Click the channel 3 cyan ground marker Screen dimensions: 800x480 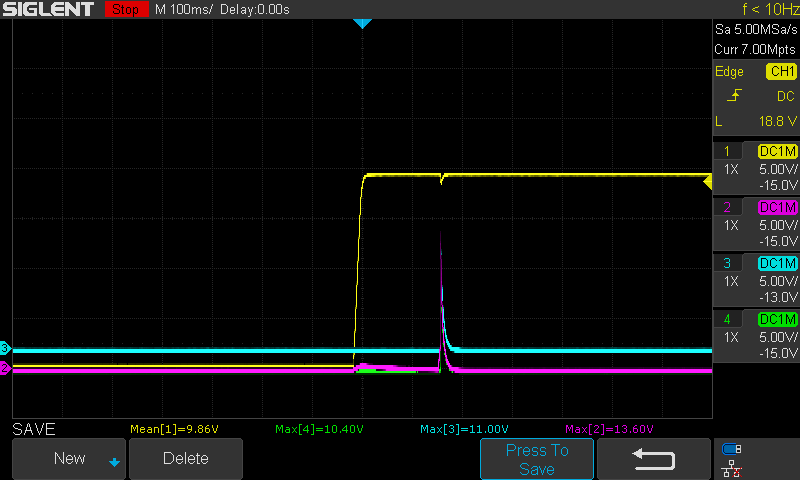point(5,348)
